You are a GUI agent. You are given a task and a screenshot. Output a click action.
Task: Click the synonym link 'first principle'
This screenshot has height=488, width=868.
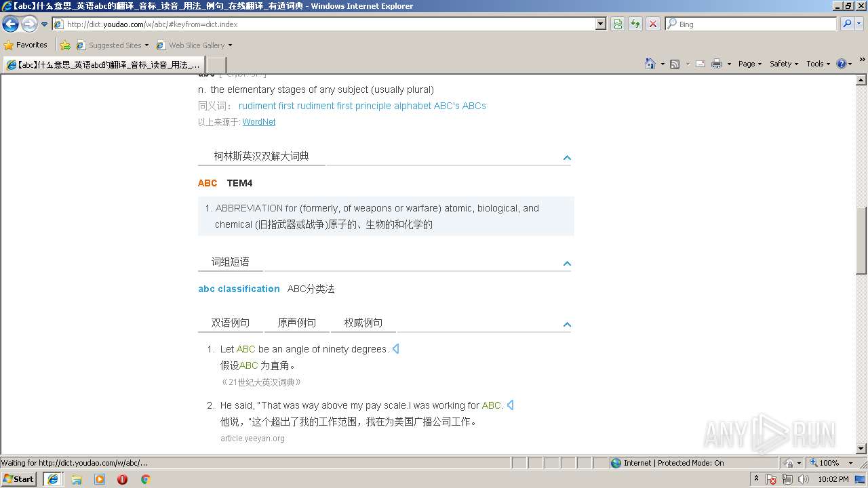point(364,106)
